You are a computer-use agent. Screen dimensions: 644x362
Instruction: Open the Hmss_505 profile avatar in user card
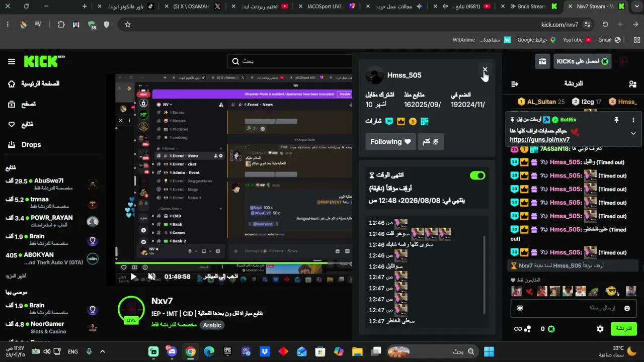[x=374, y=75]
